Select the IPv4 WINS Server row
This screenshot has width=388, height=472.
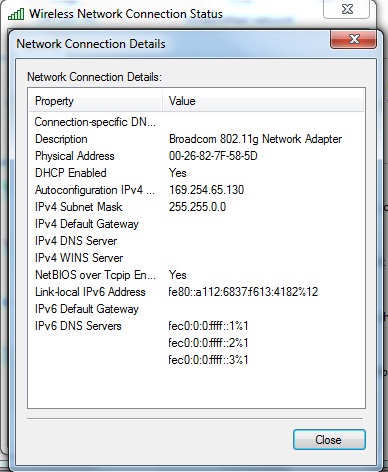point(197,258)
